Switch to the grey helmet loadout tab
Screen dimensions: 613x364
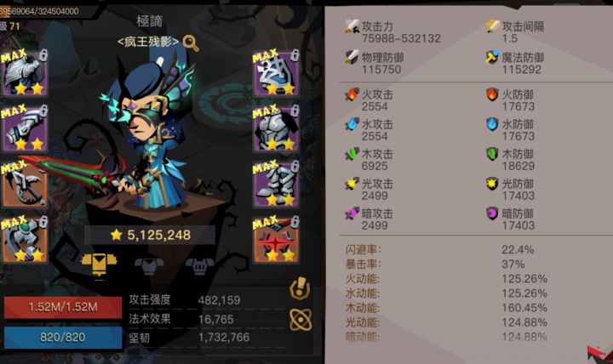point(200,266)
